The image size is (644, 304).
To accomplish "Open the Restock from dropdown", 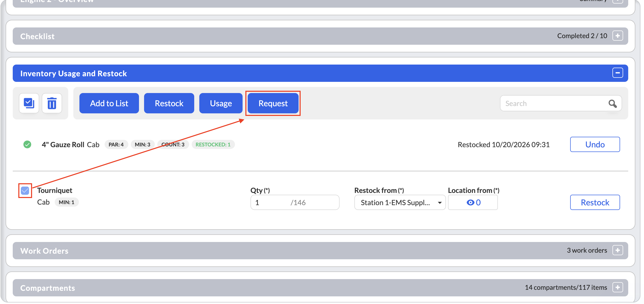I will [400, 202].
